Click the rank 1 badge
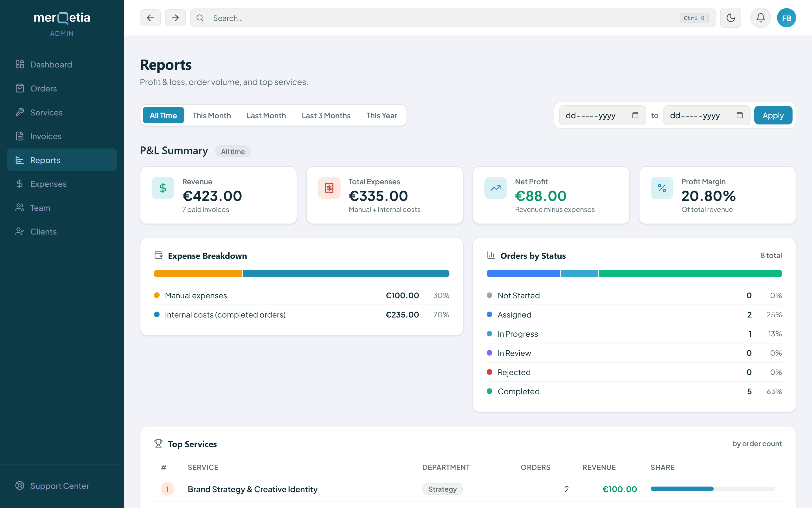The image size is (812, 508). [x=167, y=489]
